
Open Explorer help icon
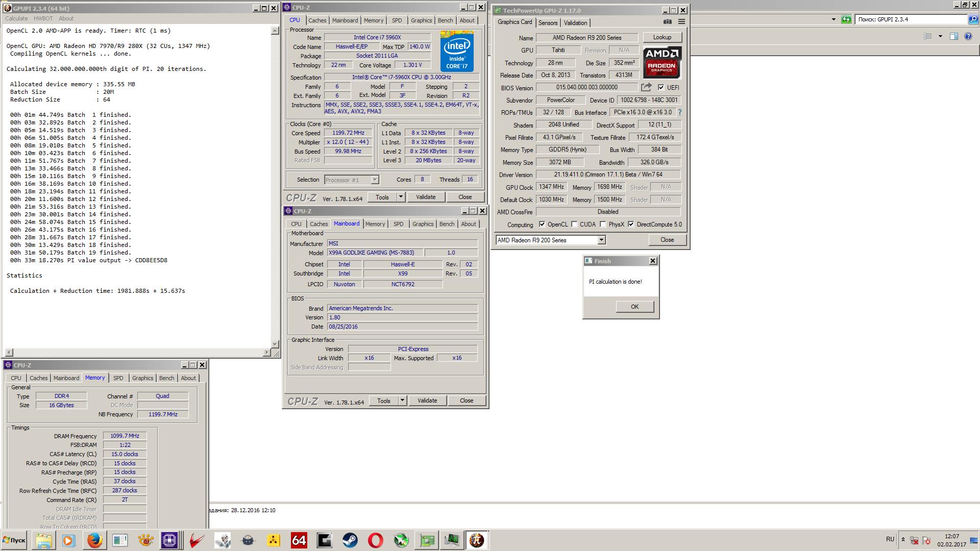click(968, 36)
